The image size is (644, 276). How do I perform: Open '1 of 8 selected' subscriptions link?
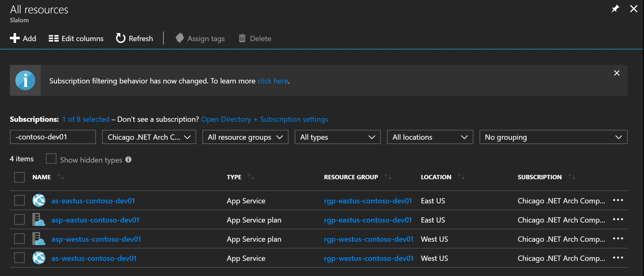tap(86, 119)
